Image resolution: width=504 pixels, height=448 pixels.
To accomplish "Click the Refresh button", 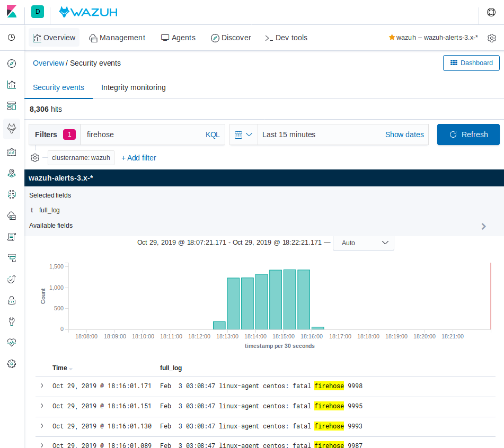I will click(x=468, y=135).
